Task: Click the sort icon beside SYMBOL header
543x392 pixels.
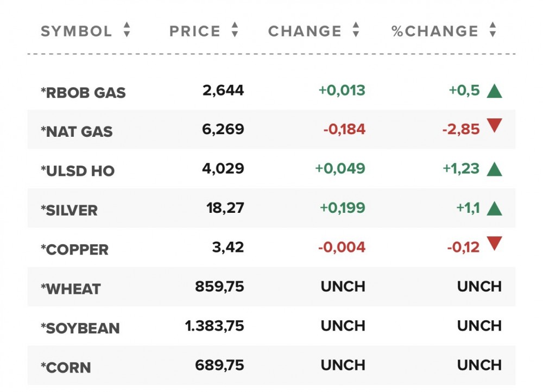Action: pos(127,30)
